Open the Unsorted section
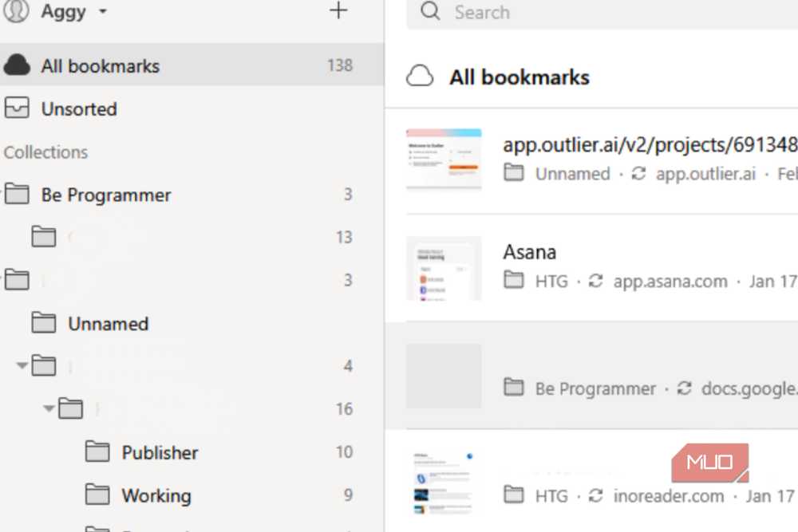Viewport: 798px width, 532px height. pos(192,108)
